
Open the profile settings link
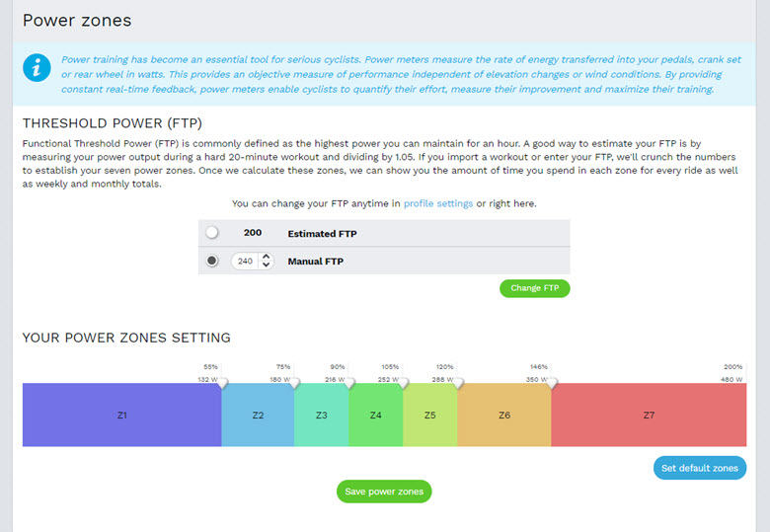(438, 203)
